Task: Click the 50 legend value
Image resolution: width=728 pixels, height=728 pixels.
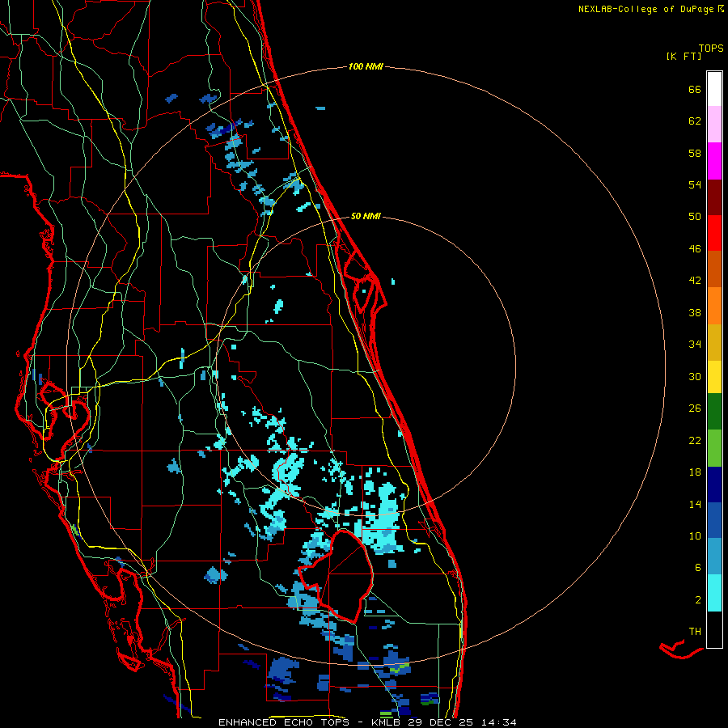Action: coord(695,216)
